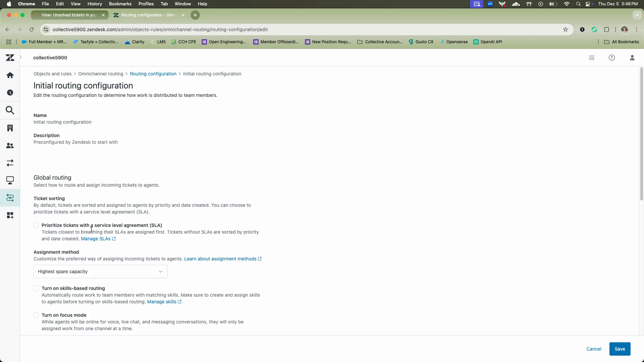
Task: Go back in browser
Action: click(x=8, y=29)
